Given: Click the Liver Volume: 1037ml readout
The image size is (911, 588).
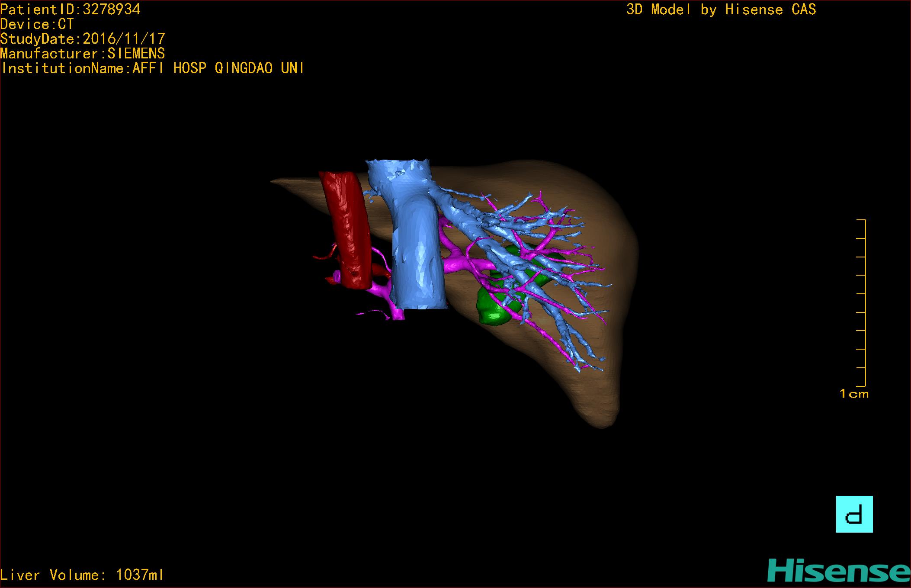Looking at the screenshot, I should [x=82, y=575].
